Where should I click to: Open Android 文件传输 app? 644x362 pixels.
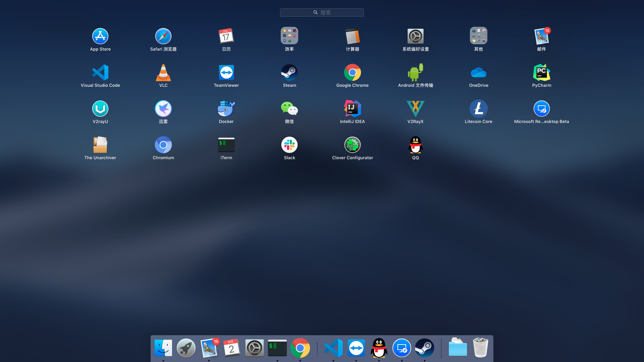[415, 72]
